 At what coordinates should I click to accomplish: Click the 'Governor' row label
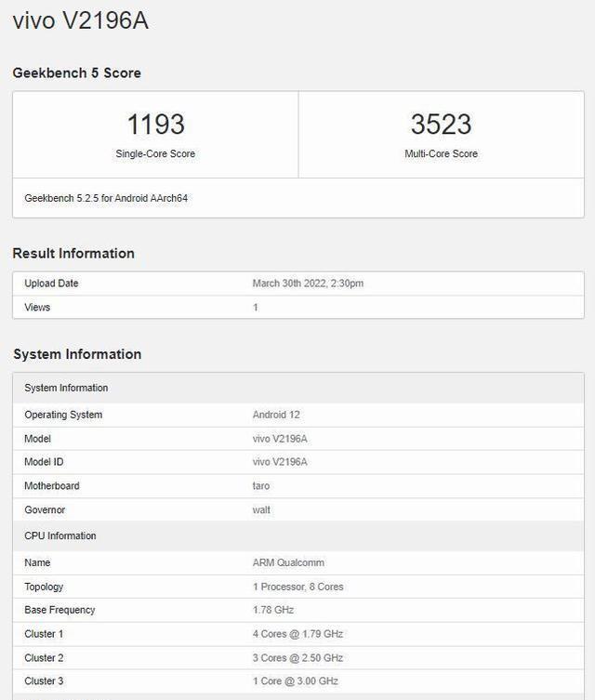pyautogui.click(x=45, y=509)
